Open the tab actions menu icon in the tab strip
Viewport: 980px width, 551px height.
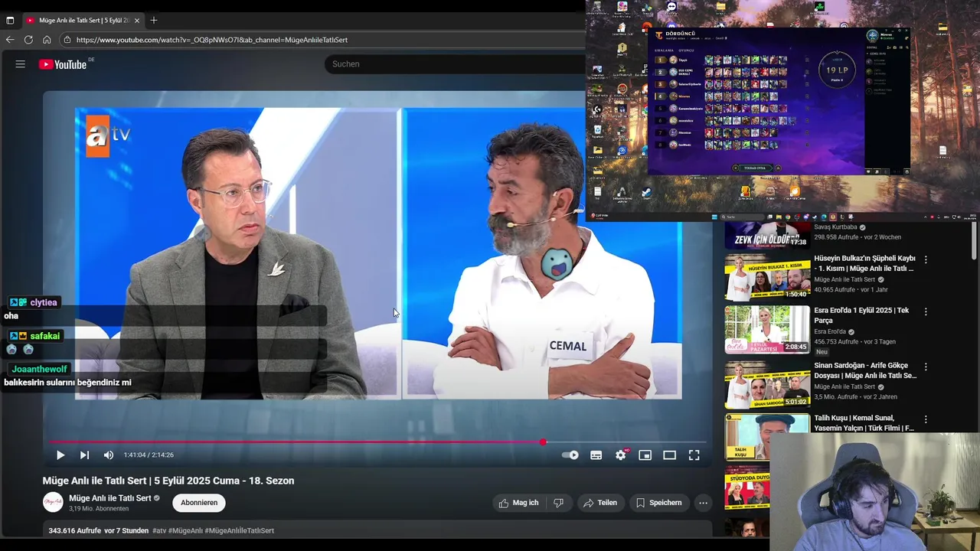(x=10, y=20)
